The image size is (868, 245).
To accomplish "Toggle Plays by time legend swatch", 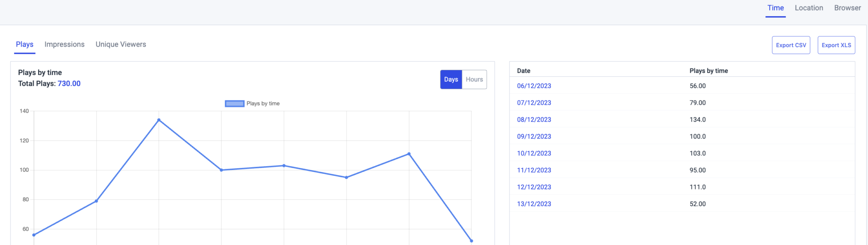I will click(x=234, y=103).
